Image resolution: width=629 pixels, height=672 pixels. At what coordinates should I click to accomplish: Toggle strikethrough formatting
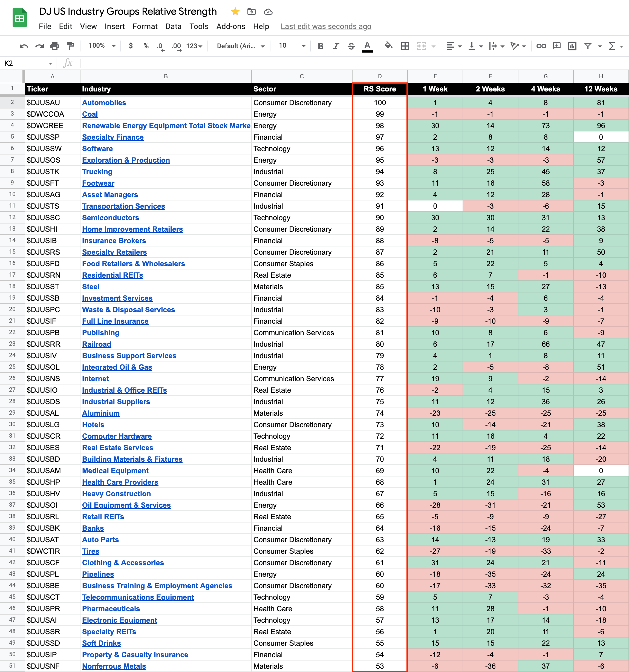(x=351, y=46)
